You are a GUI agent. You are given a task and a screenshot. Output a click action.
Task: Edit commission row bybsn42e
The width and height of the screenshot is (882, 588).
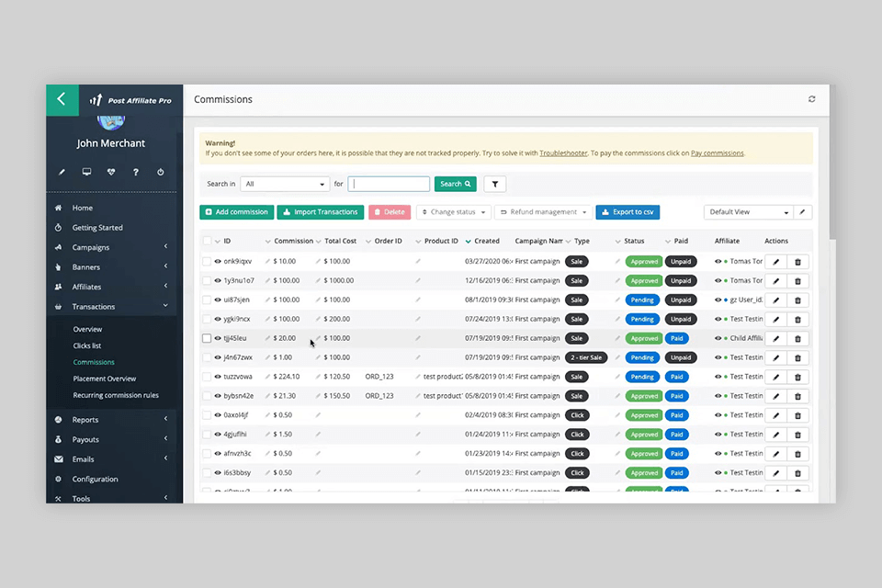click(776, 396)
